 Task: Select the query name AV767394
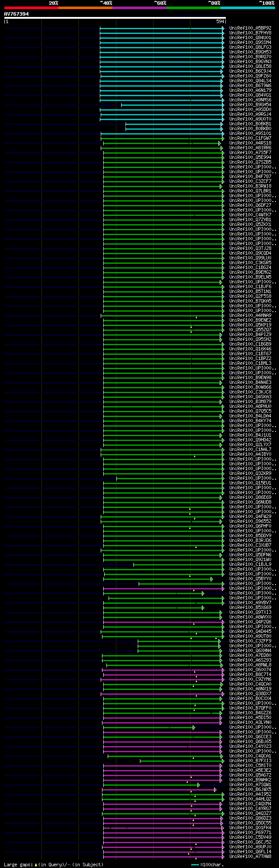tap(17, 14)
